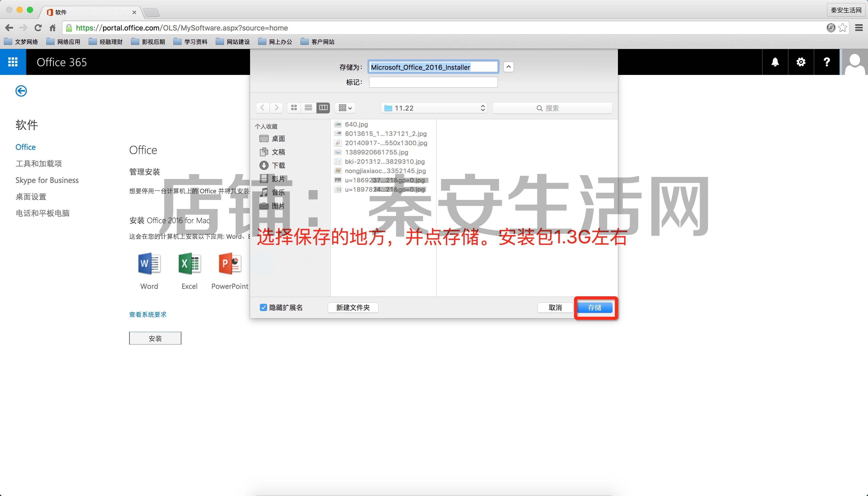Open 图片 in the dialog sidebar
This screenshot has height=496, width=868.
[x=273, y=206]
